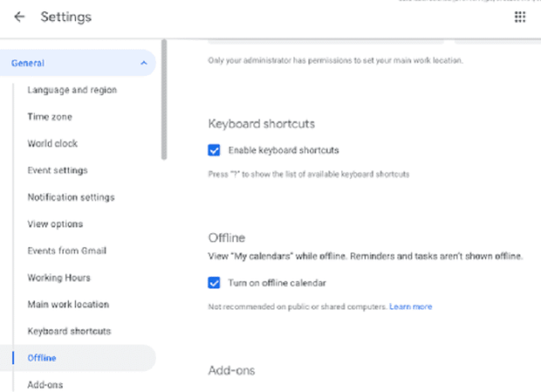Select Working Hours in sidebar

[59, 278]
